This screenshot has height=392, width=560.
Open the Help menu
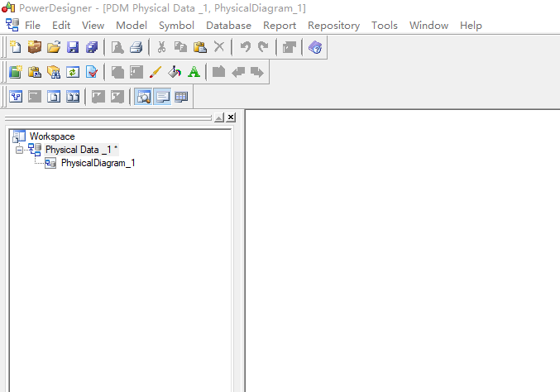coord(471,26)
